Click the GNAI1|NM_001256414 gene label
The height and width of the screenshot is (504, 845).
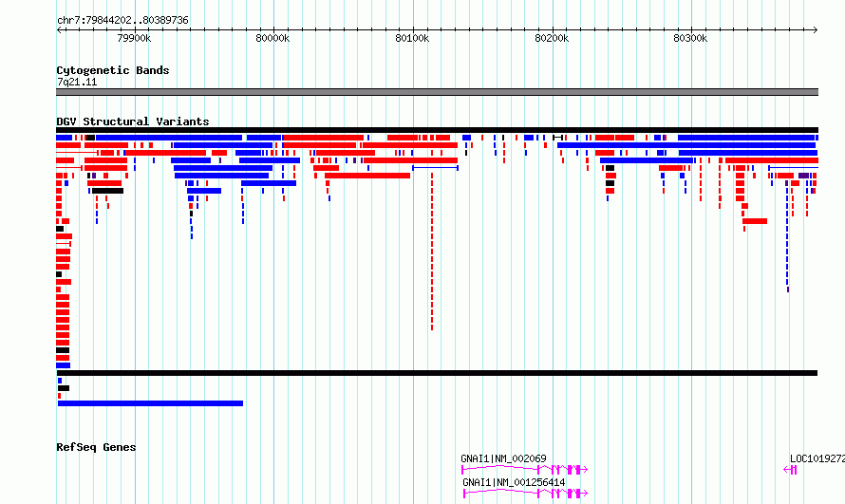[x=514, y=482]
